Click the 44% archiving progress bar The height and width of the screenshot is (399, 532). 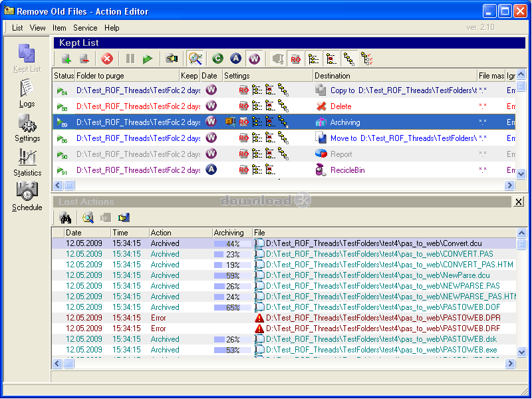pos(232,243)
